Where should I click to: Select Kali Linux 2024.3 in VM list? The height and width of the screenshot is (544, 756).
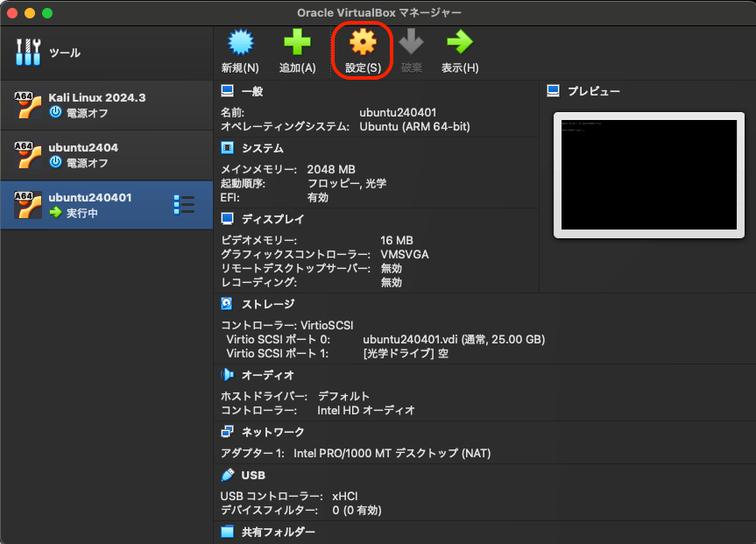tap(107, 105)
